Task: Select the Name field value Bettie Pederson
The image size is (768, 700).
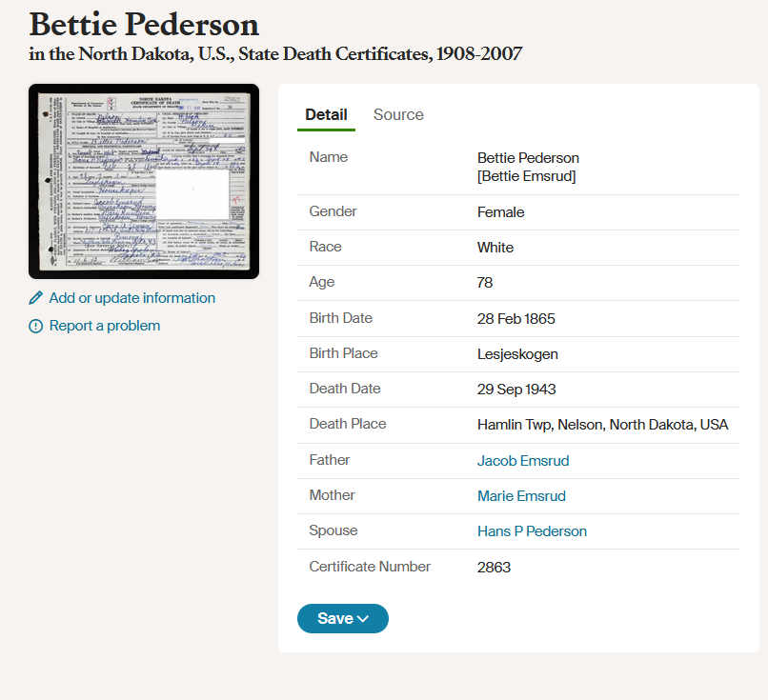Action: [528, 158]
